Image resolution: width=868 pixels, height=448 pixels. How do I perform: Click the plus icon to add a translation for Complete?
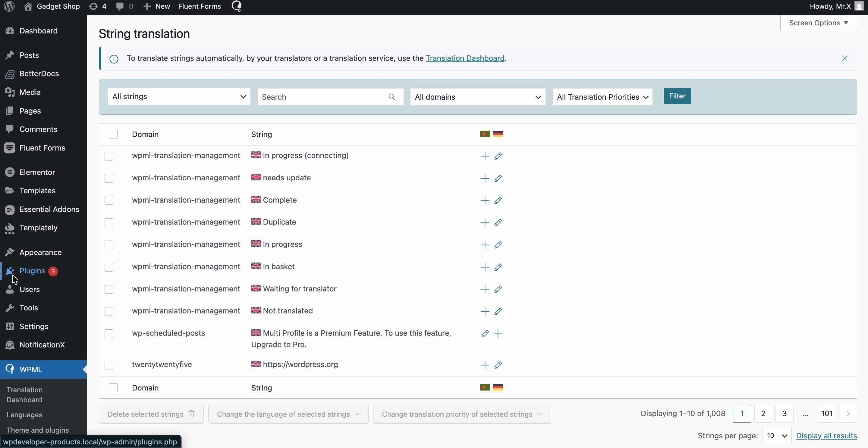[x=484, y=200]
